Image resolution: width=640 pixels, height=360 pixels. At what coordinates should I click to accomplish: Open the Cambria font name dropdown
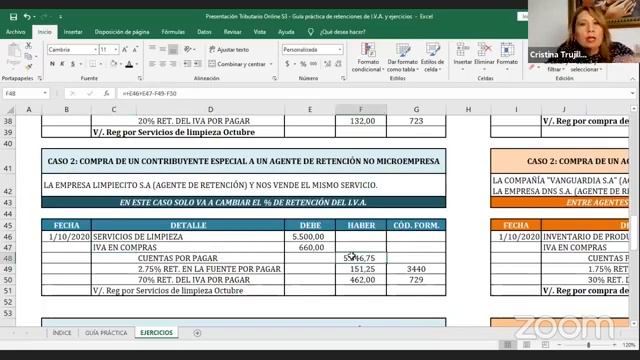(96, 50)
